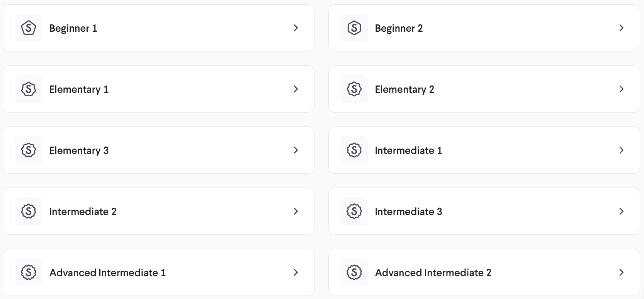Choose the Intermediate 3 level label
This screenshot has height=299, width=644.
408,212
